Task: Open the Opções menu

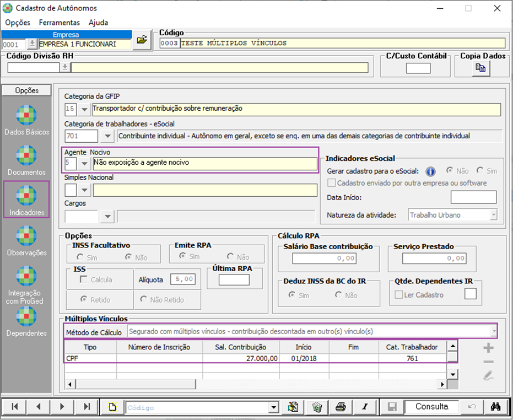Action: tap(18, 23)
